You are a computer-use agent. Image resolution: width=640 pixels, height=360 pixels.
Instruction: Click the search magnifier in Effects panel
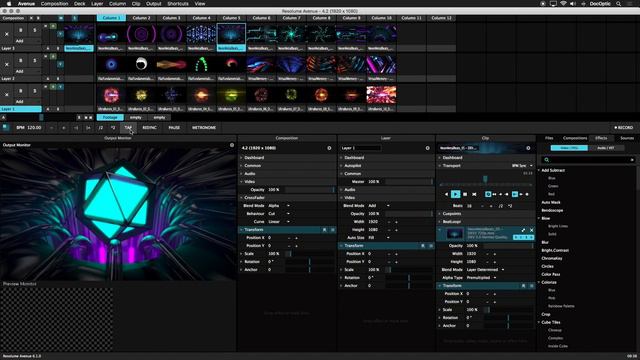coord(547,160)
